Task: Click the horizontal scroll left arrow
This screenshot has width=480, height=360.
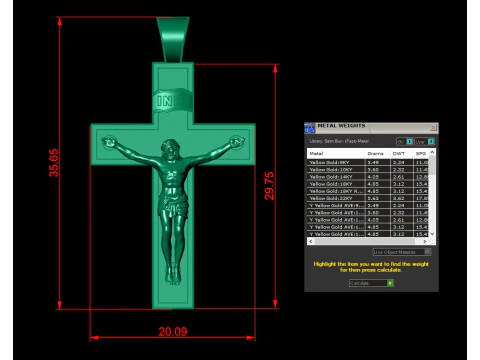Action: pos(311,241)
